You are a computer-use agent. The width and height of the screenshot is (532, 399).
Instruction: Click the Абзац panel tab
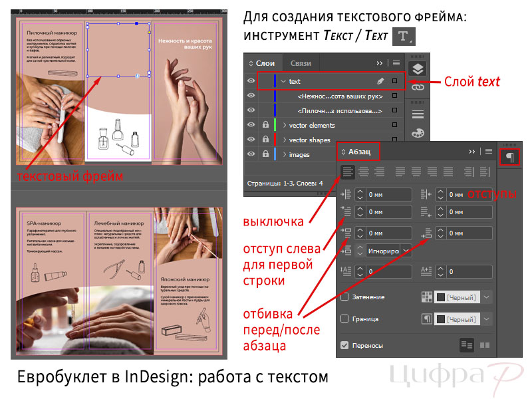(359, 152)
